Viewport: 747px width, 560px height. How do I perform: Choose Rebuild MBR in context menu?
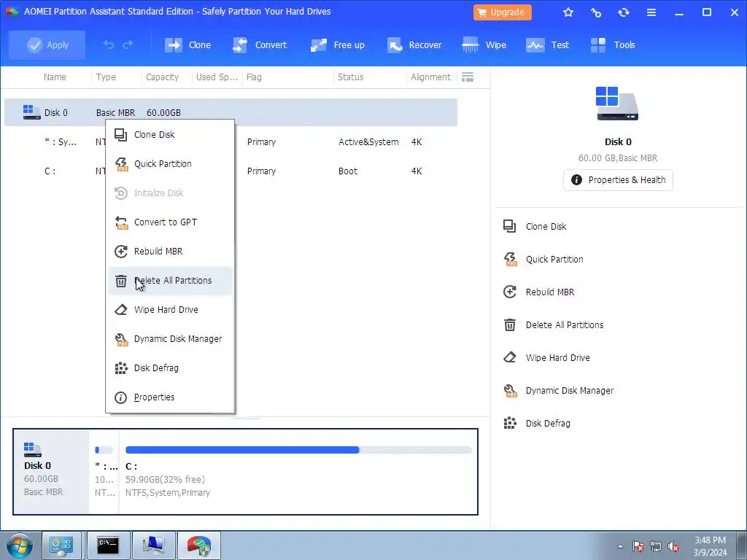tap(170, 252)
